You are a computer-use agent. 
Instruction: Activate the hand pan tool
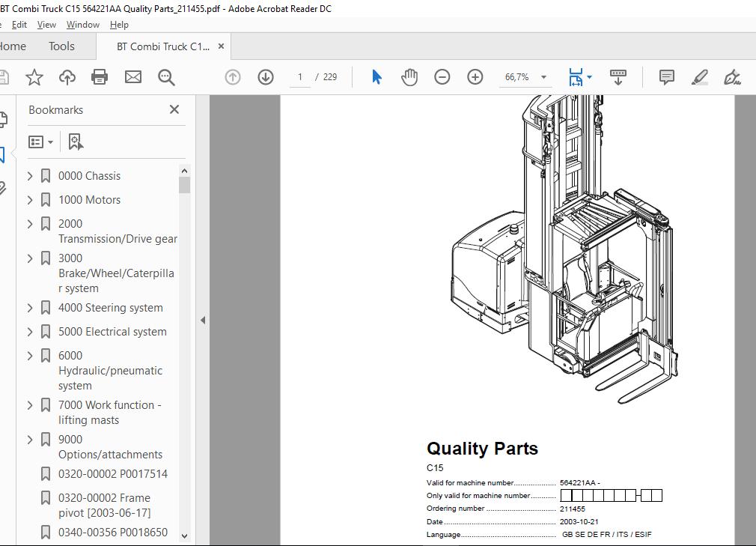[409, 77]
